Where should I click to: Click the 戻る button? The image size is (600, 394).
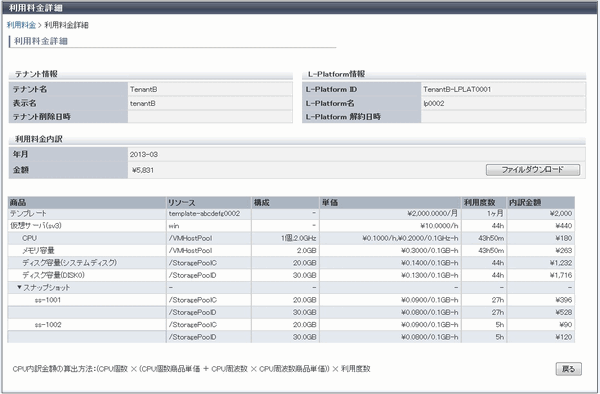pos(568,369)
